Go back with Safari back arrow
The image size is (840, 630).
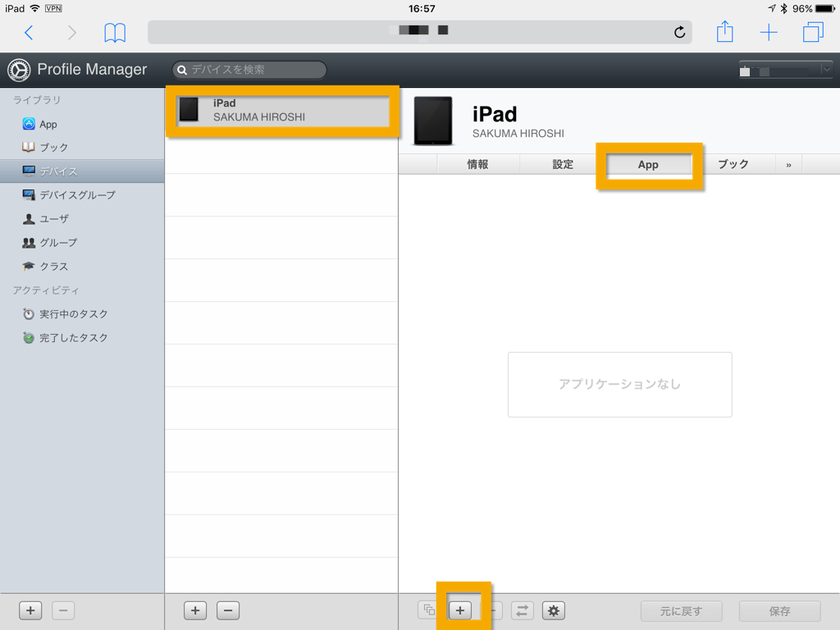point(29,33)
